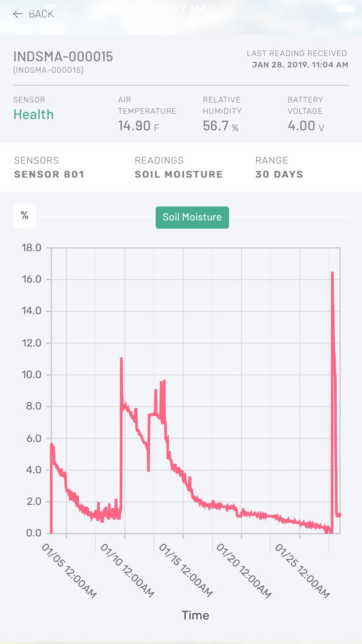The width and height of the screenshot is (362, 644).
Task: Select the green Health sensor status
Action: click(x=34, y=114)
